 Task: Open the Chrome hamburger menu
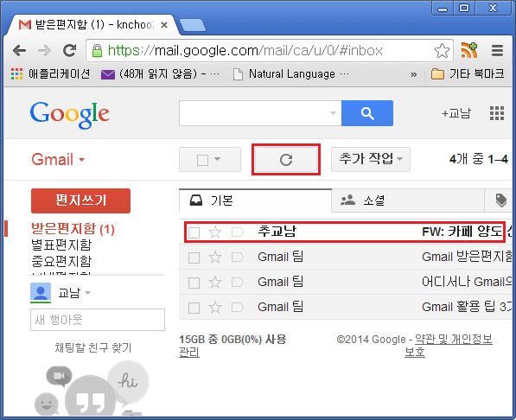click(x=497, y=51)
